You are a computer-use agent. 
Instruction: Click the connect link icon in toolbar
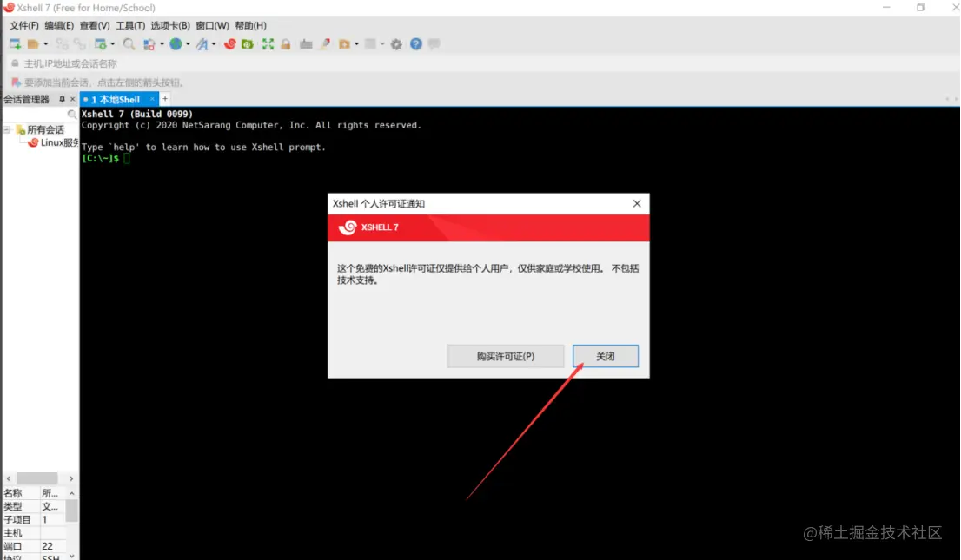click(x=62, y=44)
